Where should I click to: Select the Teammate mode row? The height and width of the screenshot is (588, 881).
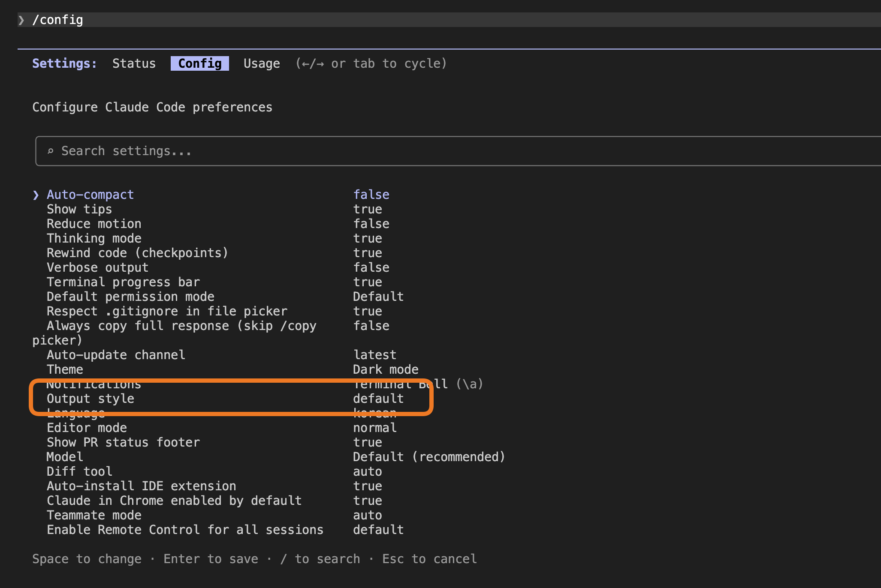[x=94, y=515]
